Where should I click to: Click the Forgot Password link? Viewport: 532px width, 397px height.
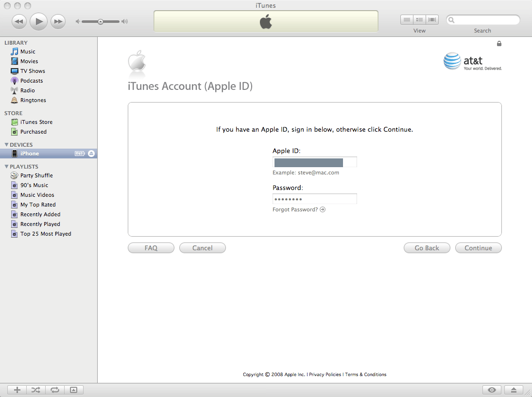[295, 209]
